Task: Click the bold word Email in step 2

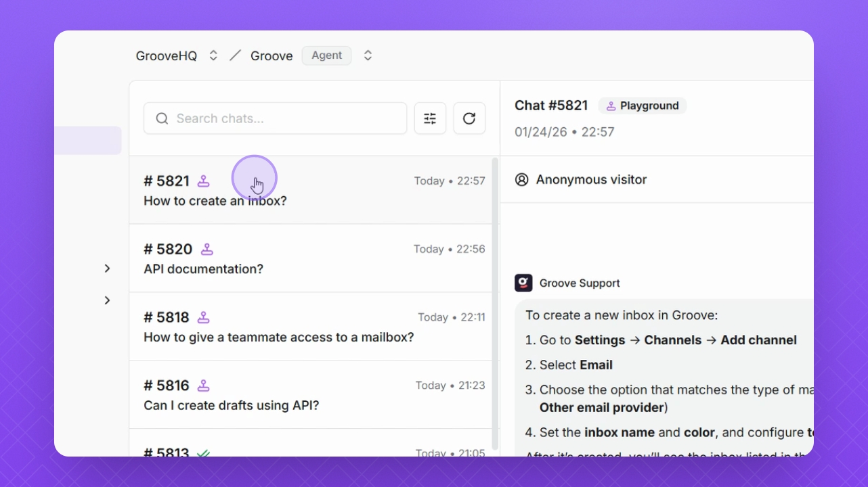Action: [596, 365]
